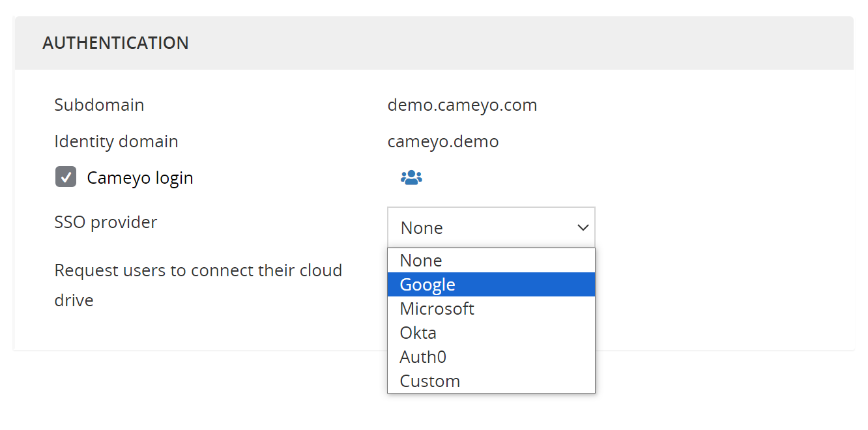Click the Identity domain label
The image size is (868, 430).
(116, 141)
